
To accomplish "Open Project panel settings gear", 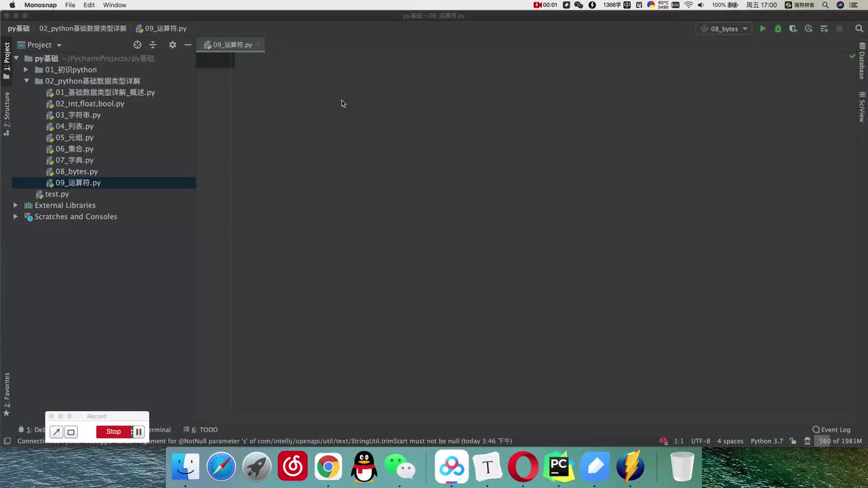I will 172,45.
